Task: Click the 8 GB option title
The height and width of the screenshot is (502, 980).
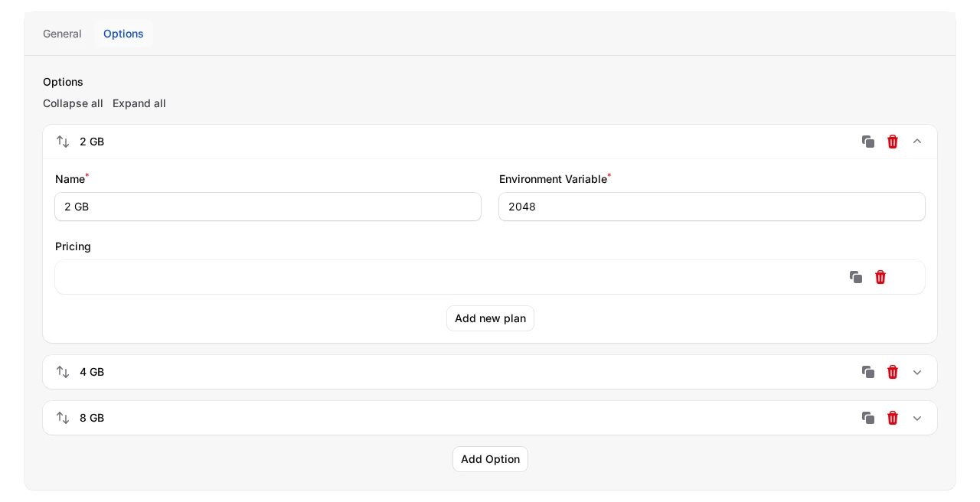Action: [x=92, y=418]
